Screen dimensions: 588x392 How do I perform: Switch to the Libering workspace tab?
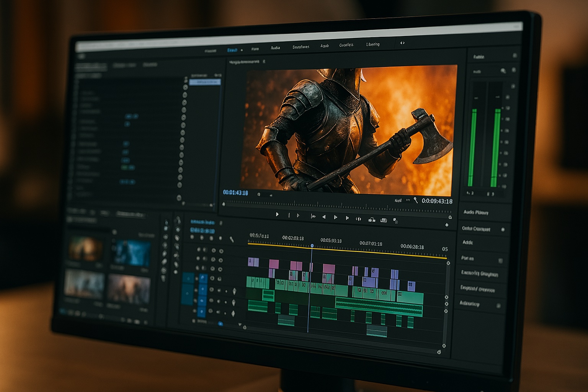372,44
